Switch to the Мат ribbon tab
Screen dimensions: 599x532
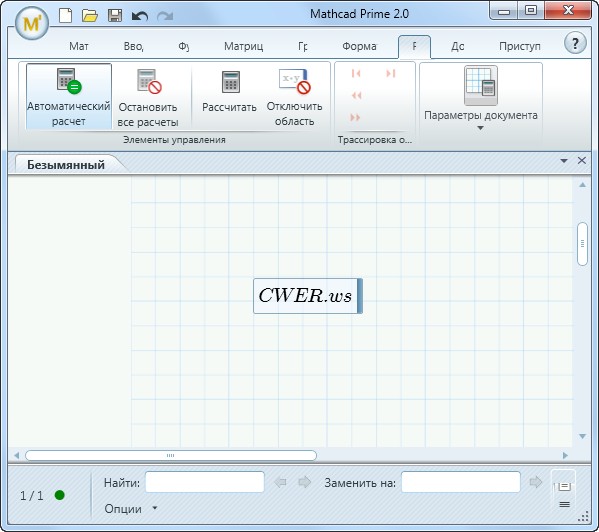pyautogui.click(x=79, y=46)
